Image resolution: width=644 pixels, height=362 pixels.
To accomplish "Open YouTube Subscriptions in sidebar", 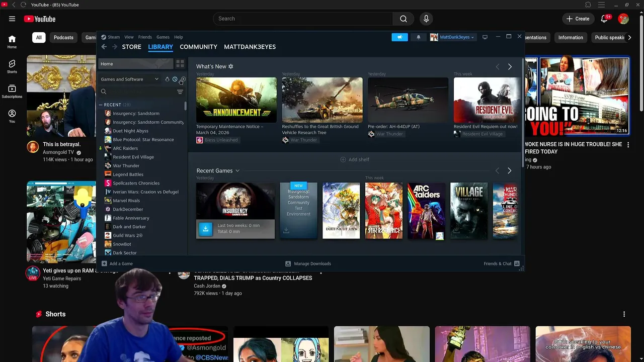I will click(12, 91).
